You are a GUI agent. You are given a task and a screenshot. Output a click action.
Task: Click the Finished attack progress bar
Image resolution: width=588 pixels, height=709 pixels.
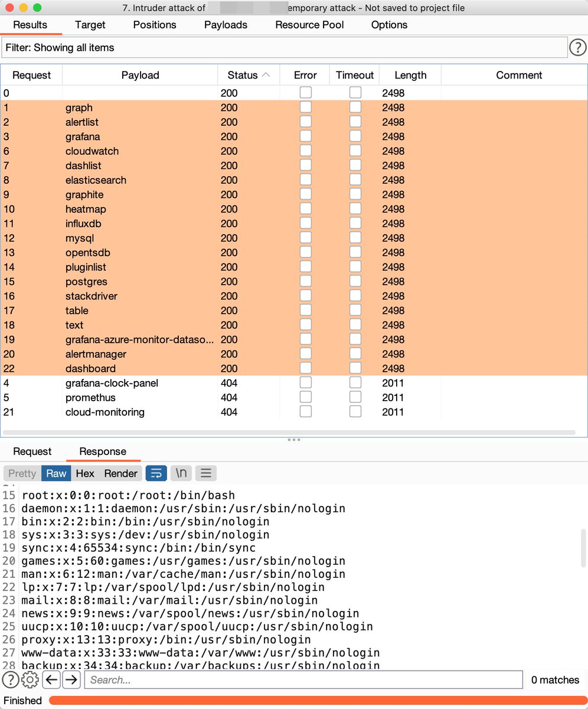point(317,700)
